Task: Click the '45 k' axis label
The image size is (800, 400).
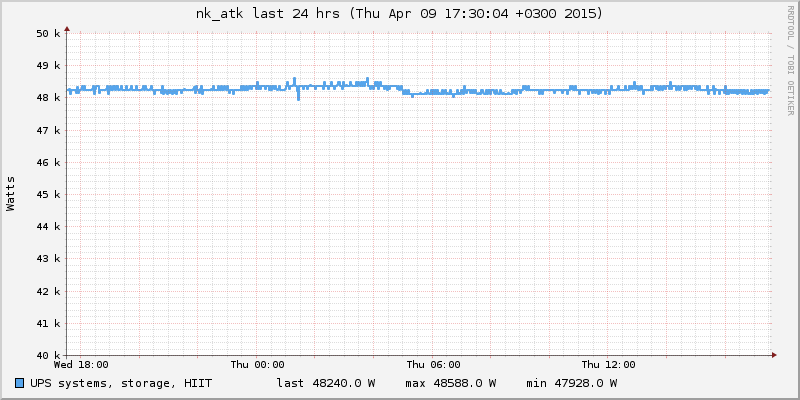Action: pos(48,195)
